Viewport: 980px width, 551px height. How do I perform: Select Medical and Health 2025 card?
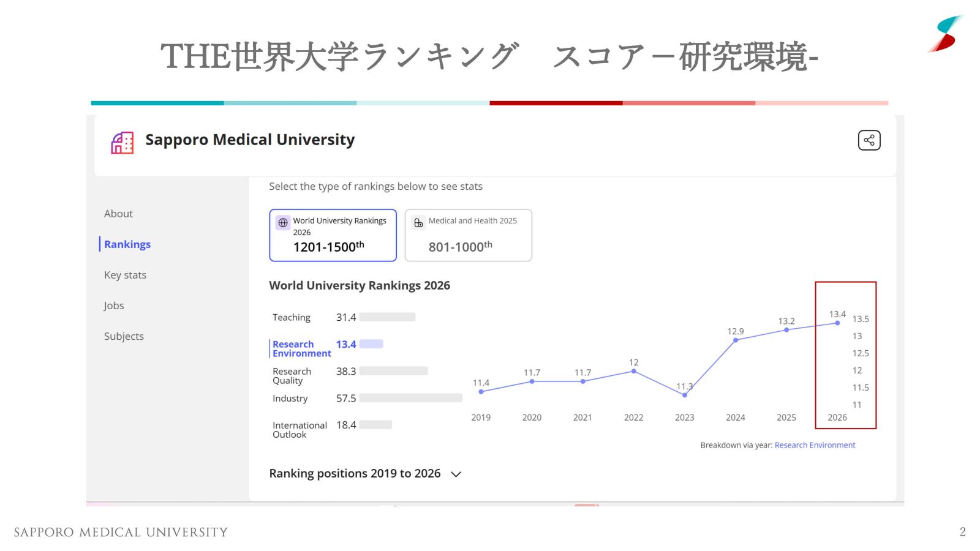(468, 235)
